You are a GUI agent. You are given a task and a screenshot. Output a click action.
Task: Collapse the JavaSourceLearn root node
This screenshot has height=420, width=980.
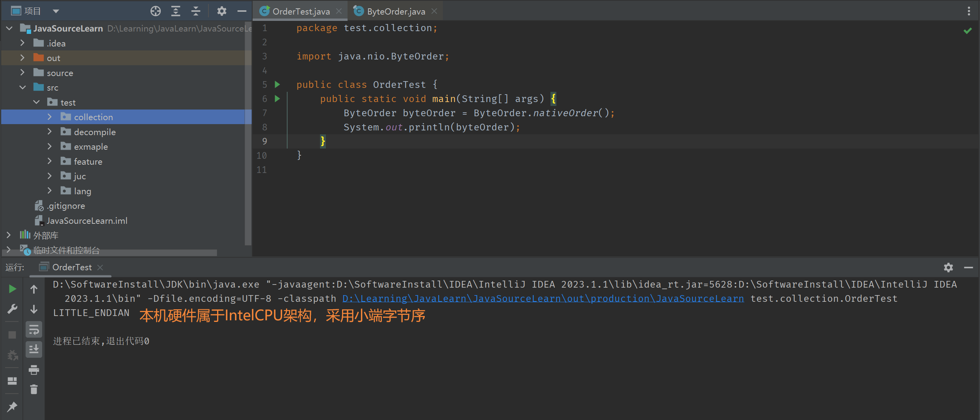pyautogui.click(x=9, y=28)
